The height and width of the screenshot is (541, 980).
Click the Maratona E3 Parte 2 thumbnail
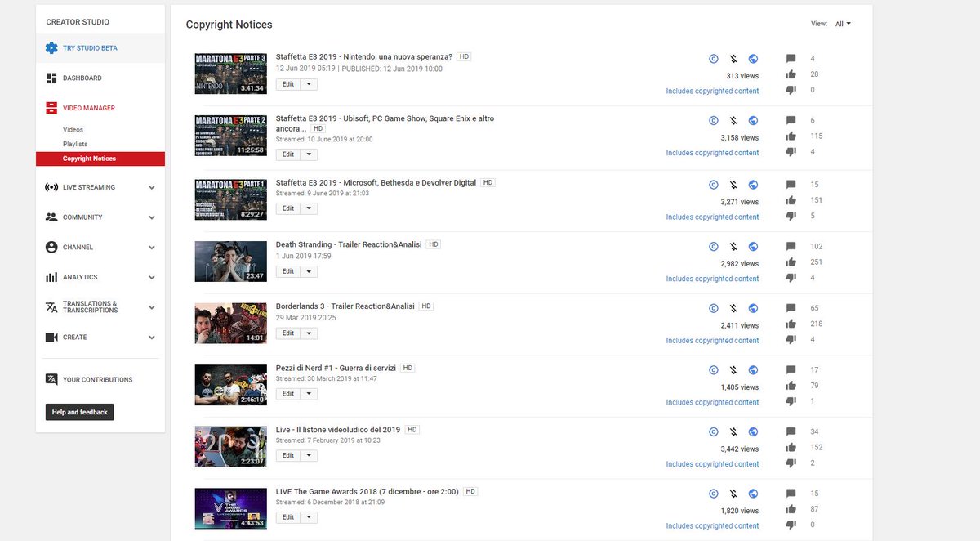(231, 135)
